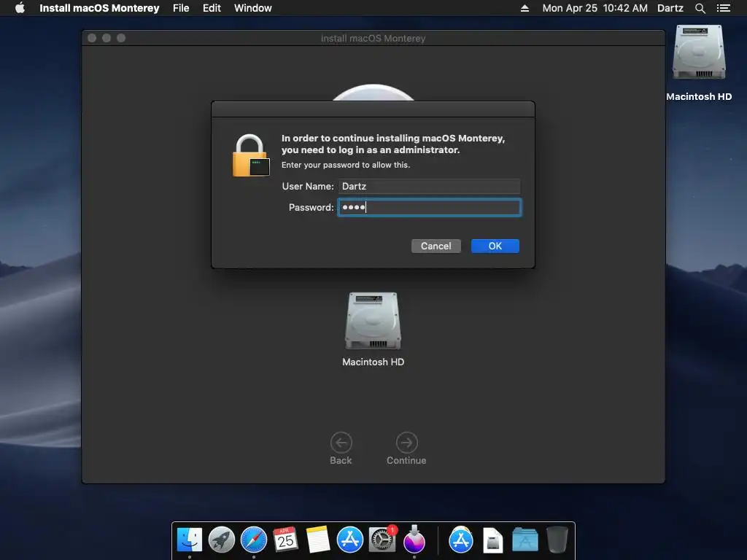Screen dimensions: 747x560
Task: Open the Dartz user menu
Action: (x=670, y=8)
